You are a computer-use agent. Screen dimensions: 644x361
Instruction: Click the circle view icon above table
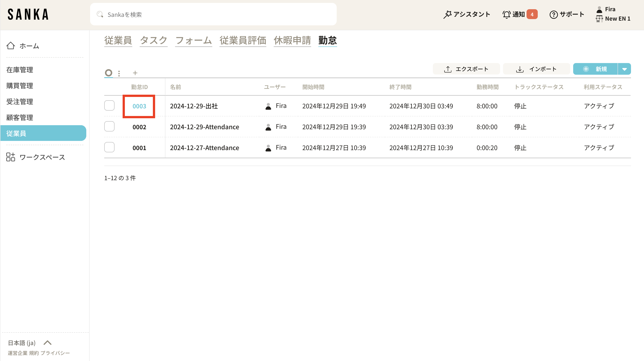(x=108, y=73)
